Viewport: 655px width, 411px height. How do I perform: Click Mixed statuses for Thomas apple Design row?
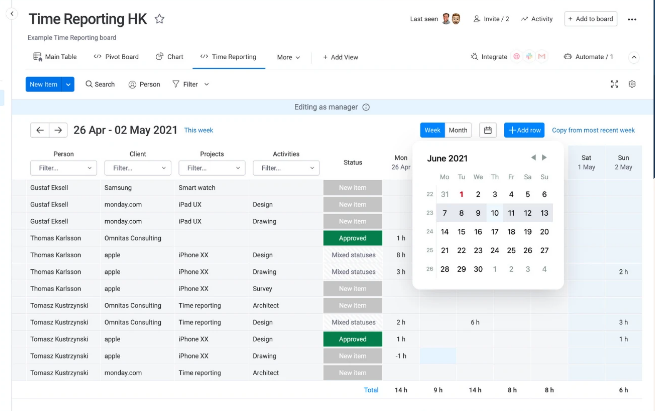(x=353, y=255)
